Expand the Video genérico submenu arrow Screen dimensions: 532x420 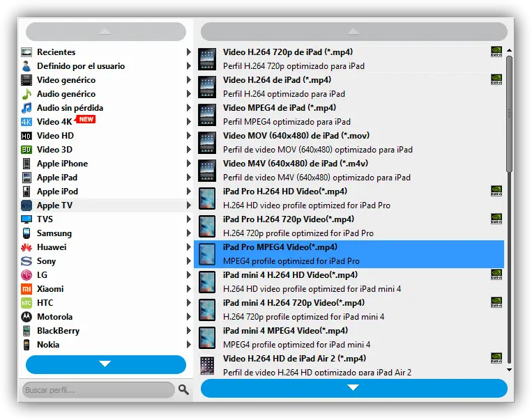tap(189, 80)
